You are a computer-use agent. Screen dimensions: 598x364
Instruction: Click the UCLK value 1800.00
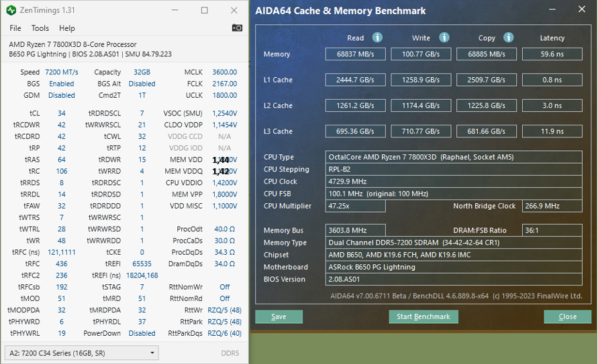(225, 95)
